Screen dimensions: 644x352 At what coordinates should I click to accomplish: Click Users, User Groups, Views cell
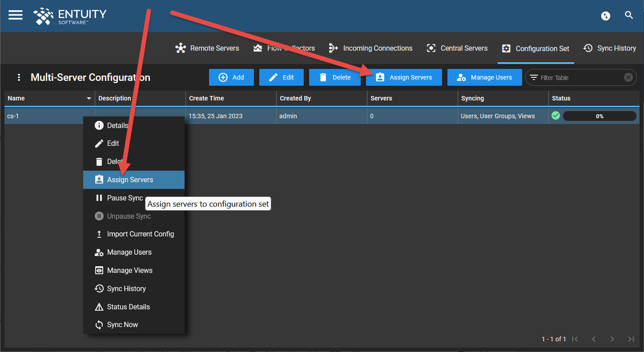[503, 116]
